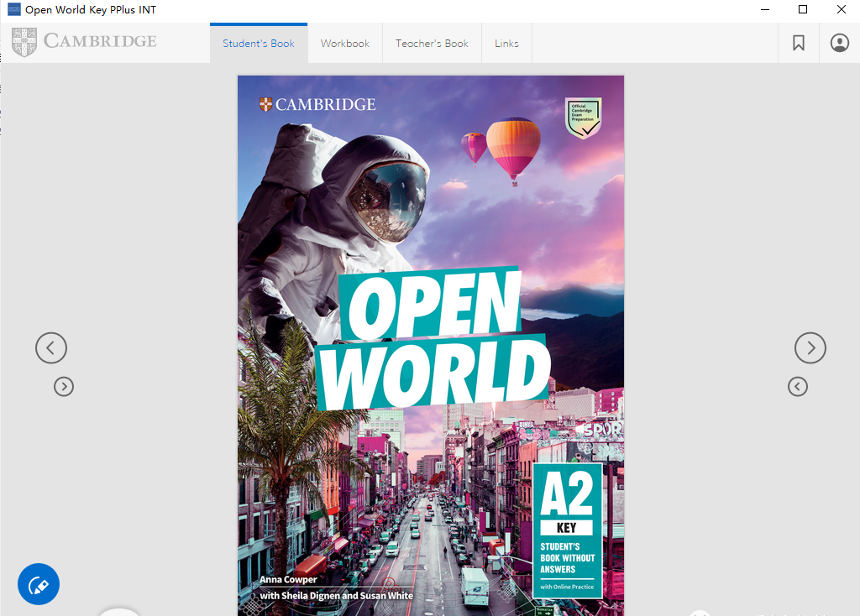This screenshot has height=616, width=860.
Task: Click the small left-arrow circle on the right
Action: [x=798, y=387]
